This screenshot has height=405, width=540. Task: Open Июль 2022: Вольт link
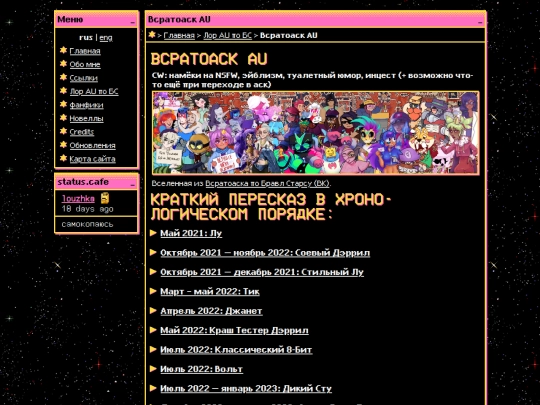(x=201, y=369)
